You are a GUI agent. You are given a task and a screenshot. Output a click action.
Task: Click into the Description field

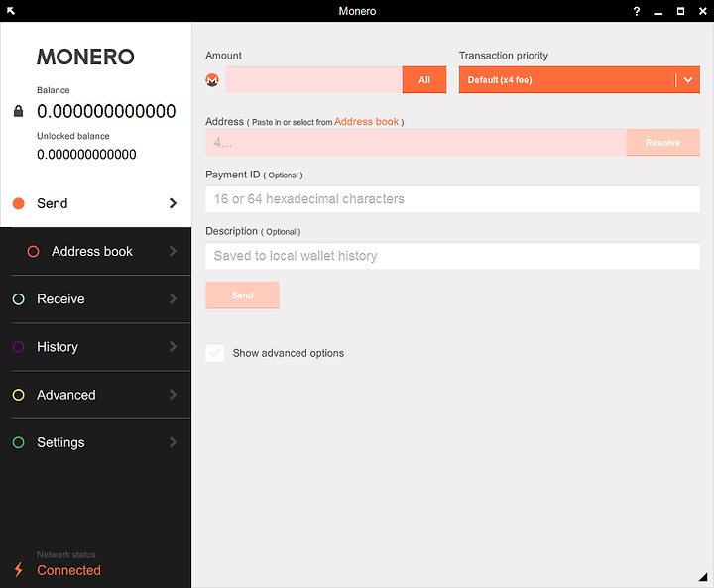coord(452,256)
